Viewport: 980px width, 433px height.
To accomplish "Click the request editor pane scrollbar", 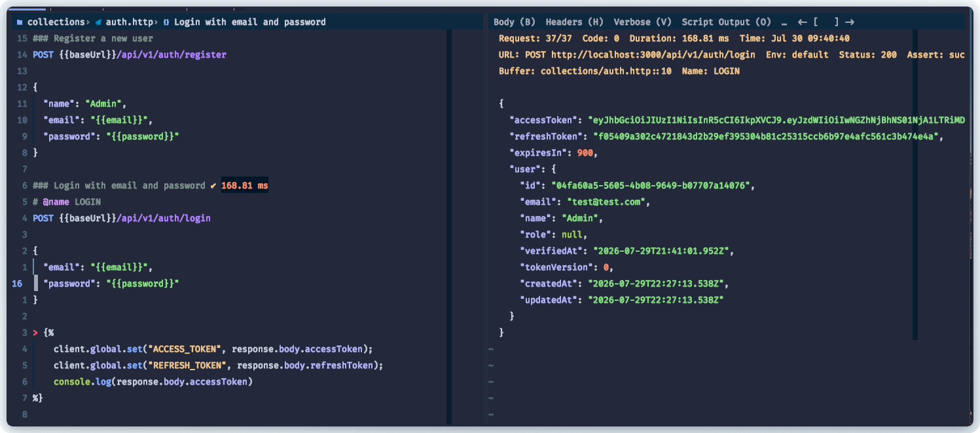I will pos(449,227).
